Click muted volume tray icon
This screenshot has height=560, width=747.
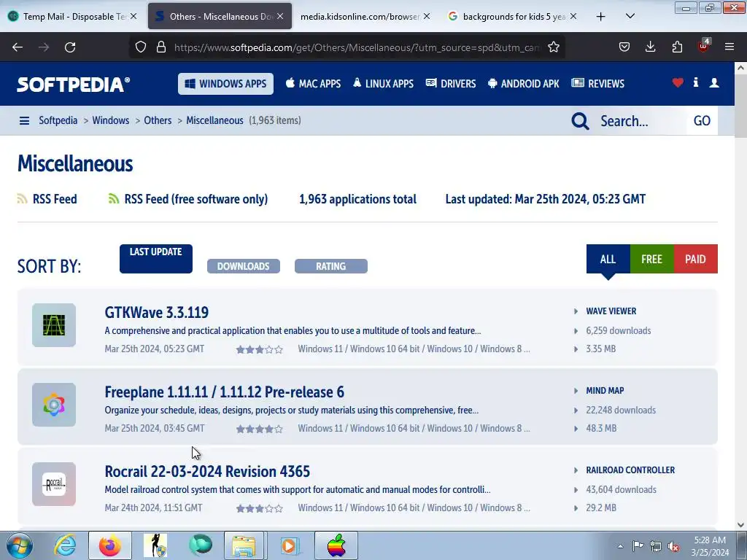point(673,547)
